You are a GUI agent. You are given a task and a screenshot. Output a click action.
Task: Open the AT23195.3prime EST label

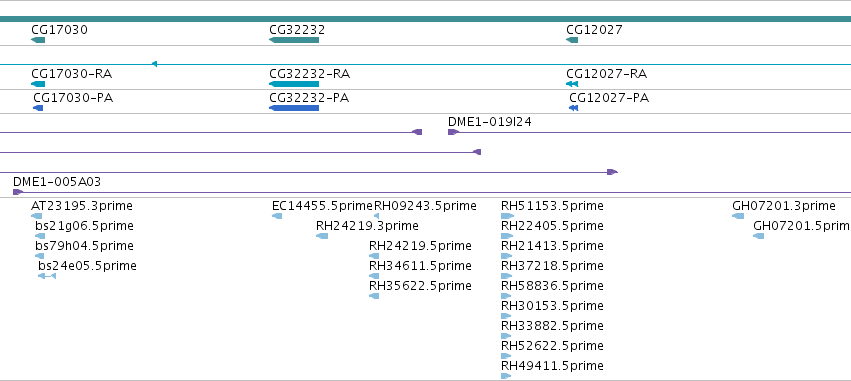(x=82, y=206)
